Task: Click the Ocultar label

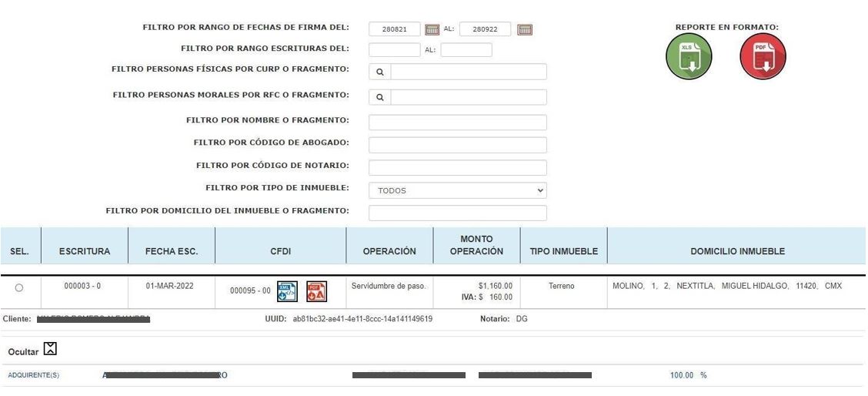Action: coord(23,352)
